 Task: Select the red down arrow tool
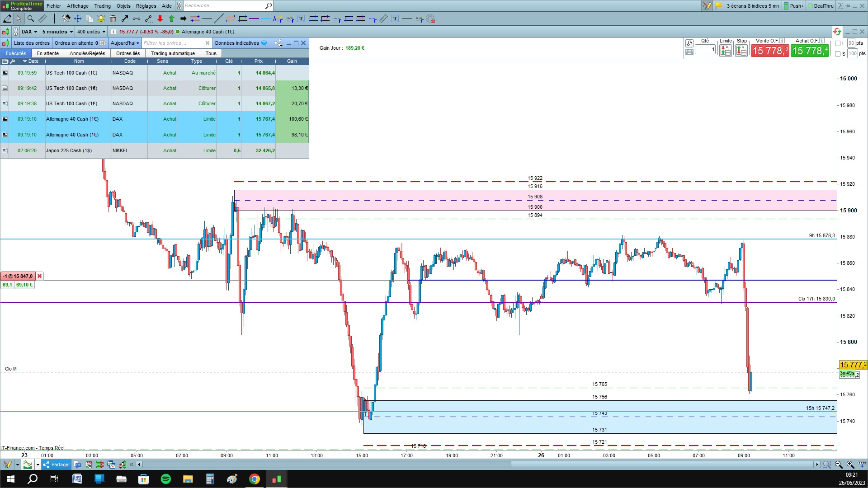tap(160, 19)
